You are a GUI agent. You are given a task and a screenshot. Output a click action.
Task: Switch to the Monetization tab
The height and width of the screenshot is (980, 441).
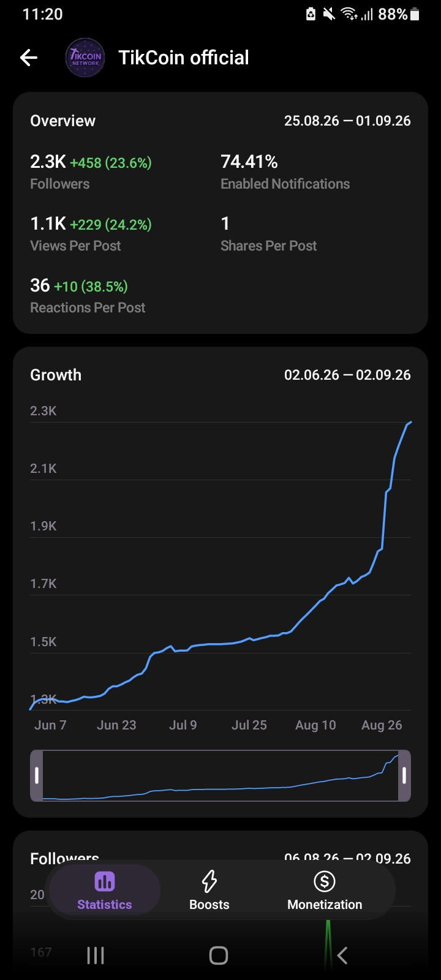[325, 890]
